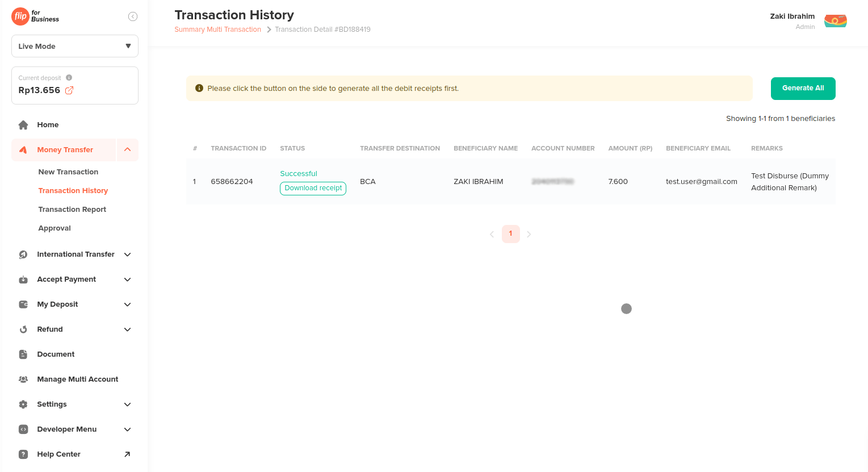Click the user profile avatar

[x=835, y=21]
